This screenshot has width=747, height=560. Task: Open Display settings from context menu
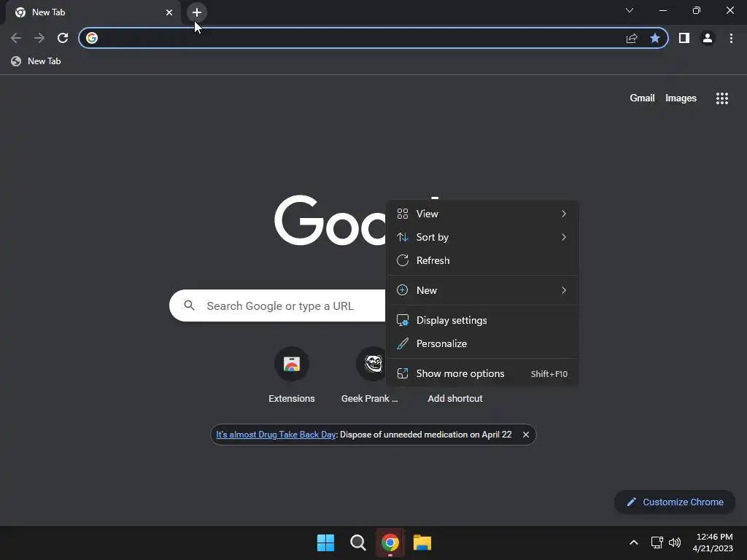click(483, 320)
